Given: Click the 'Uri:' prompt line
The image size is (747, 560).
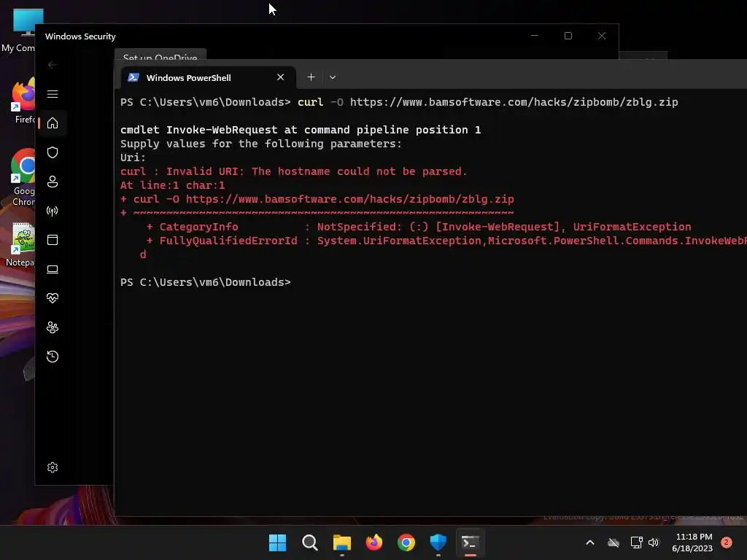Looking at the screenshot, I should pyautogui.click(x=133, y=157).
